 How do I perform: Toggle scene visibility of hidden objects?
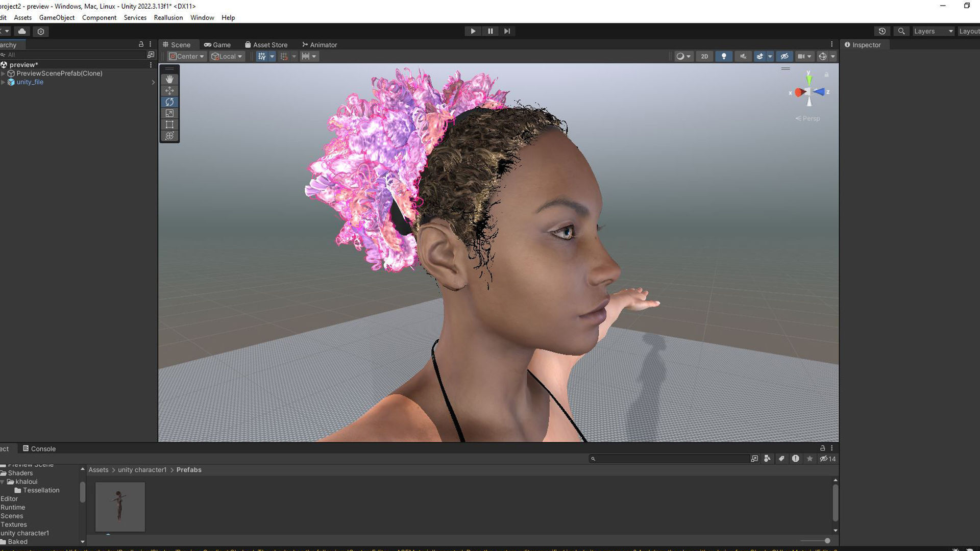(785, 56)
